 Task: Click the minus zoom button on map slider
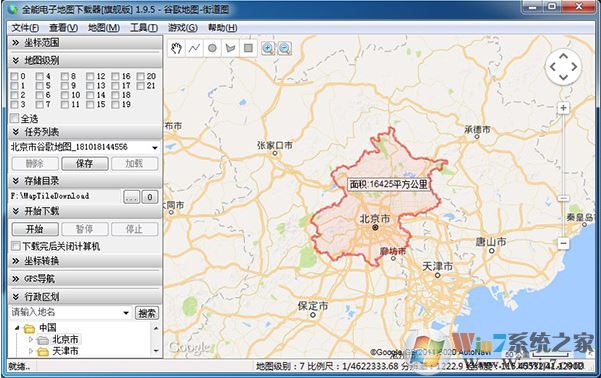(563, 243)
